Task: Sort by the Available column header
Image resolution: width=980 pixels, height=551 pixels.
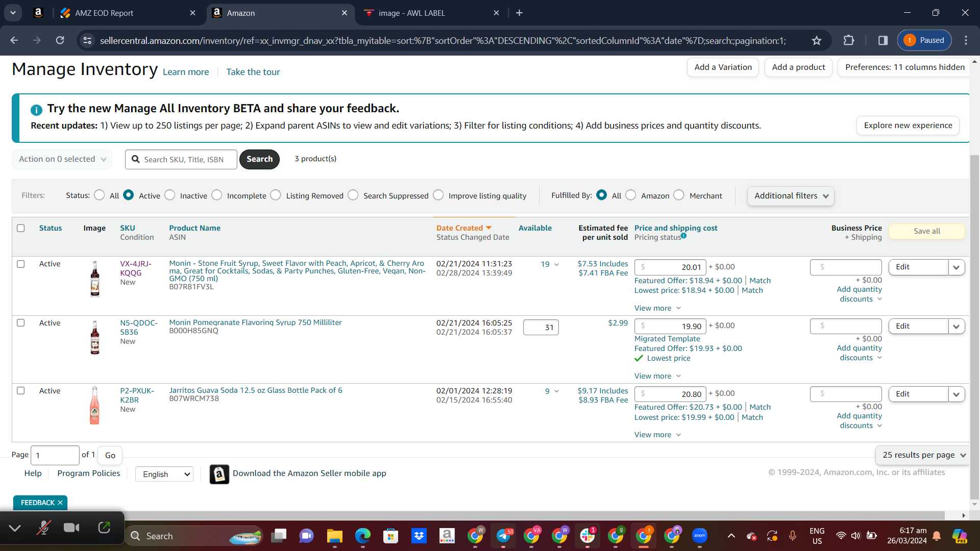Action: (535, 228)
